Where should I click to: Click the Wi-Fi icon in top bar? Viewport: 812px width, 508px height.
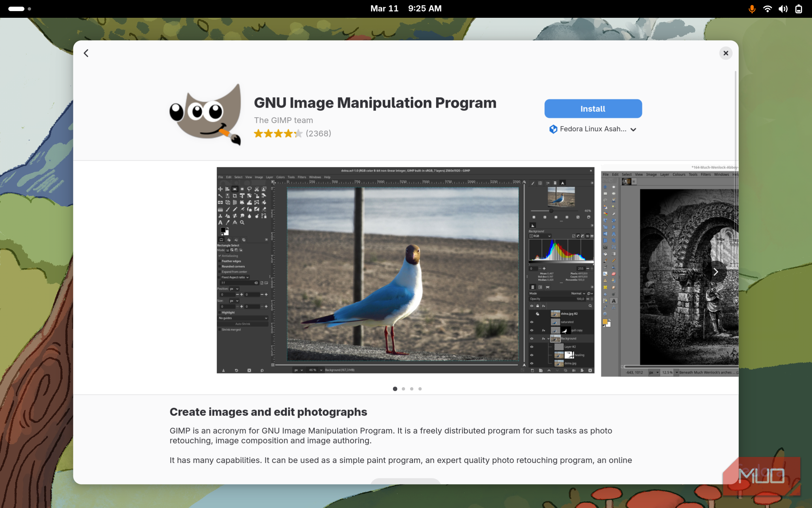(767, 9)
